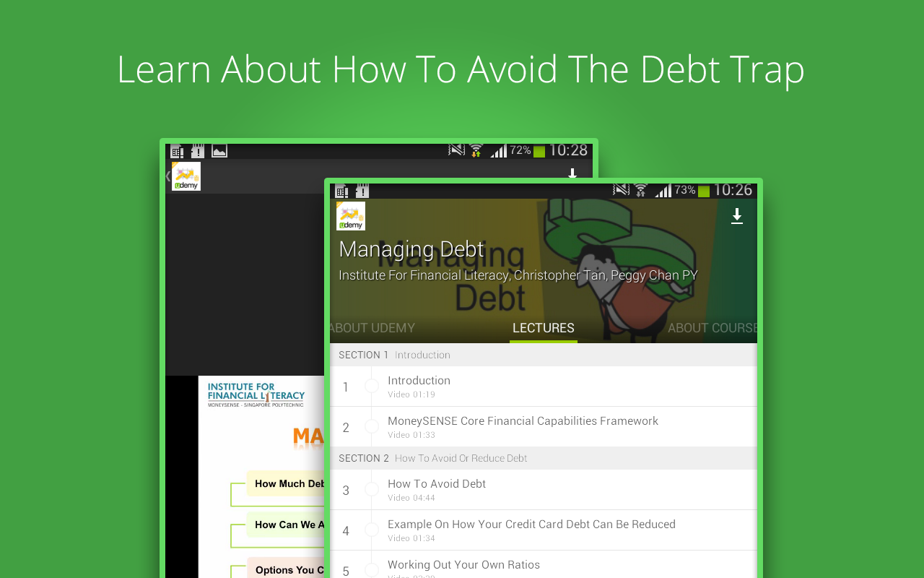Tap the image notification icon in back window
924x578 pixels.
(219, 151)
